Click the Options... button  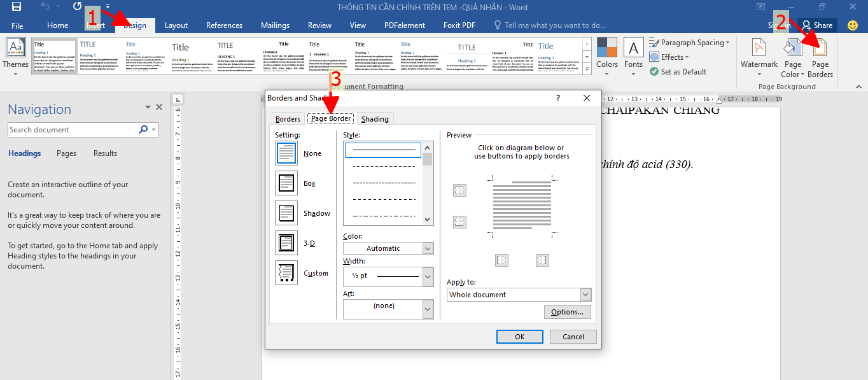tap(568, 312)
